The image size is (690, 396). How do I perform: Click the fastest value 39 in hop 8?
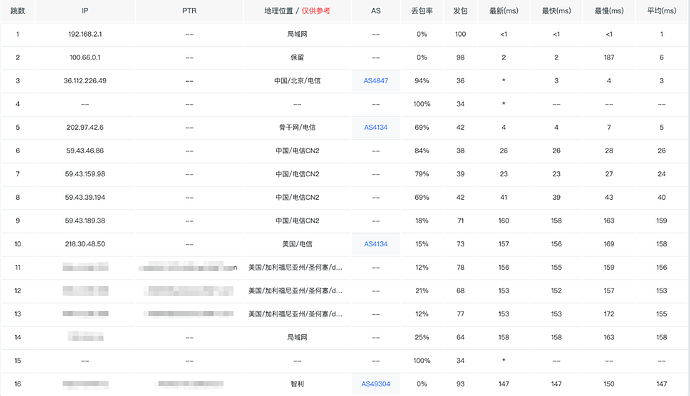tap(557, 197)
